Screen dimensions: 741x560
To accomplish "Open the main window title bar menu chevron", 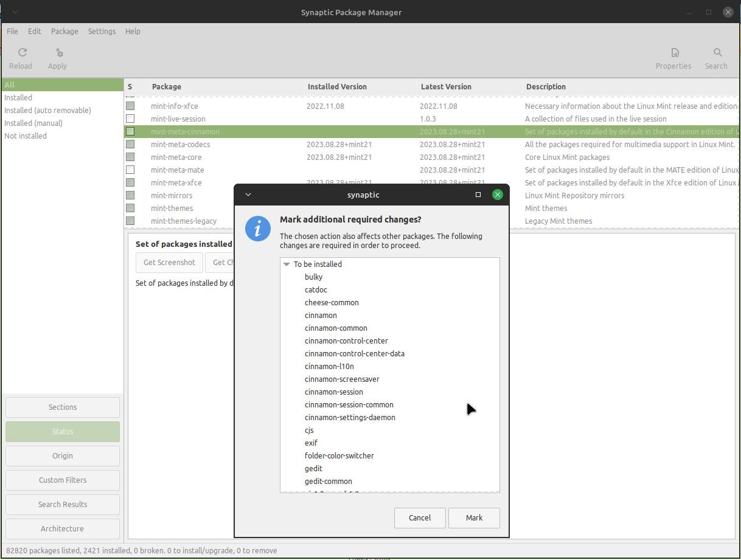I will tap(15, 12).
